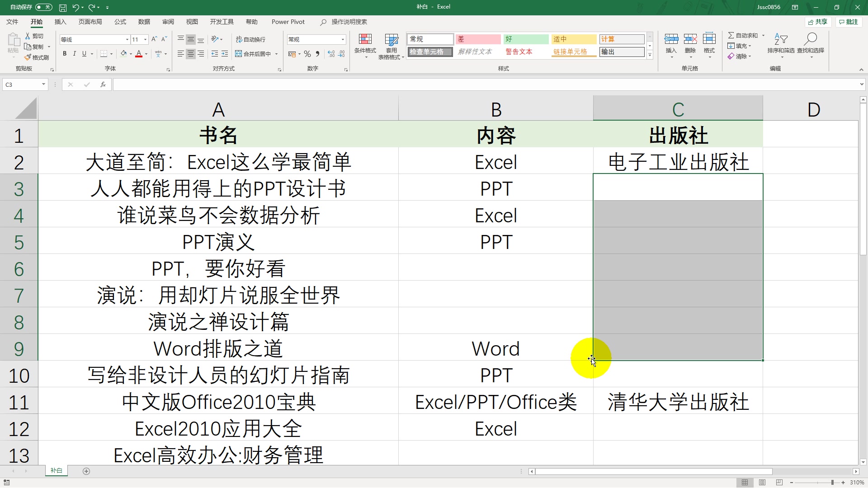This screenshot has width=868, height=488.
Task: Toggle underline U button
Action: (84, 54)
